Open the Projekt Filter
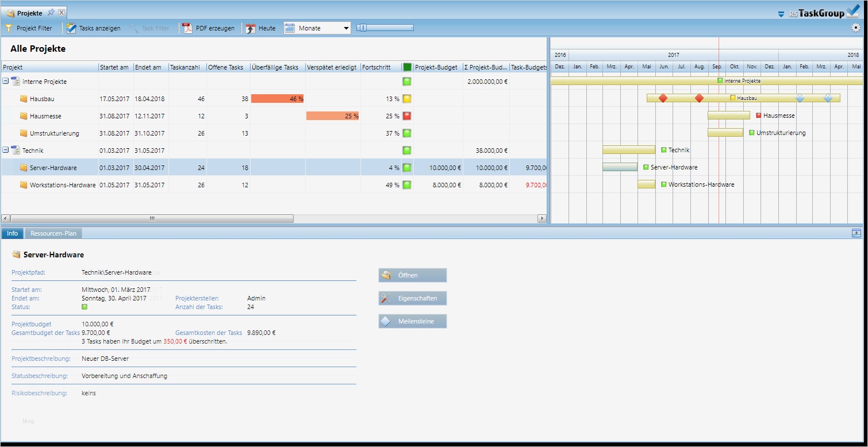The width and height of the screenshot is (868, 447). tap(29, 28)
